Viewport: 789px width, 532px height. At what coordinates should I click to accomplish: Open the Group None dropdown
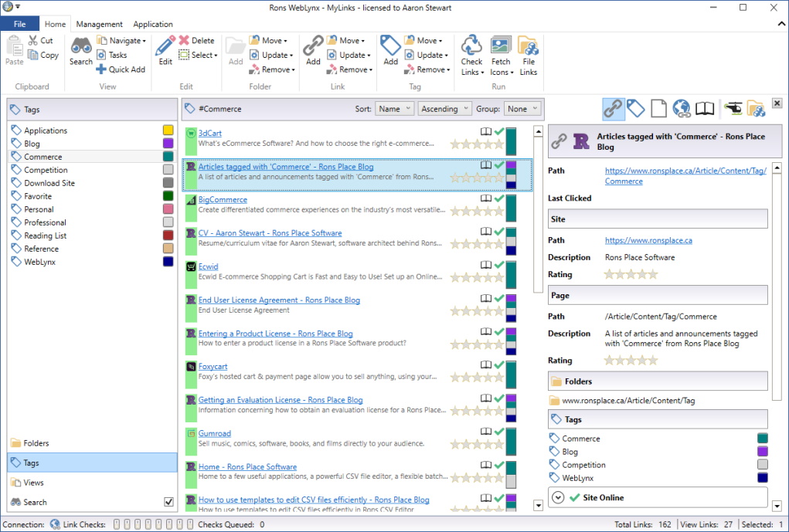point(522,109)
